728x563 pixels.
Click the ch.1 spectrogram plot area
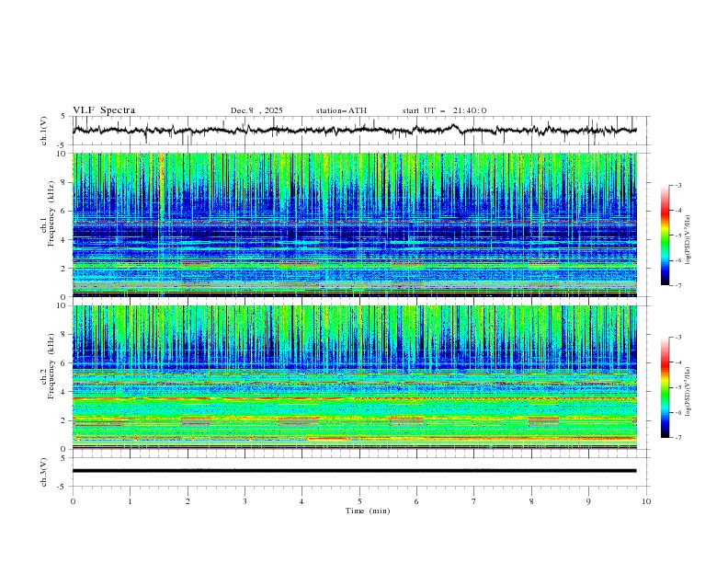pos(355,224)
